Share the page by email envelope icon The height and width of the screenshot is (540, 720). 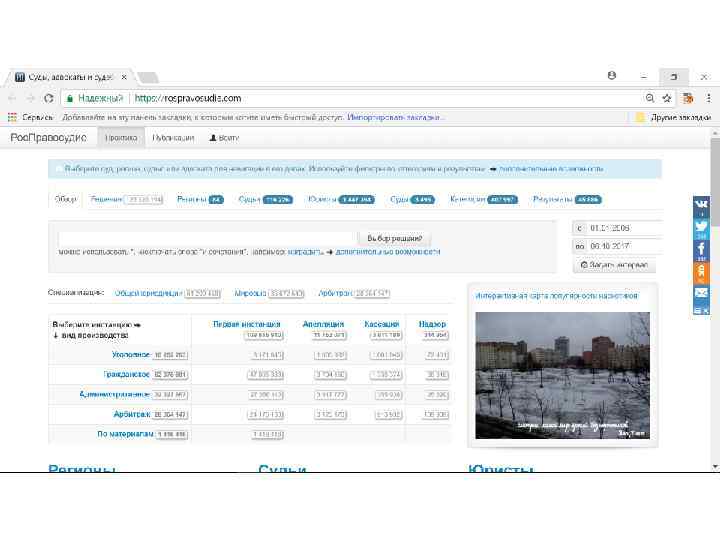[701, 293]
